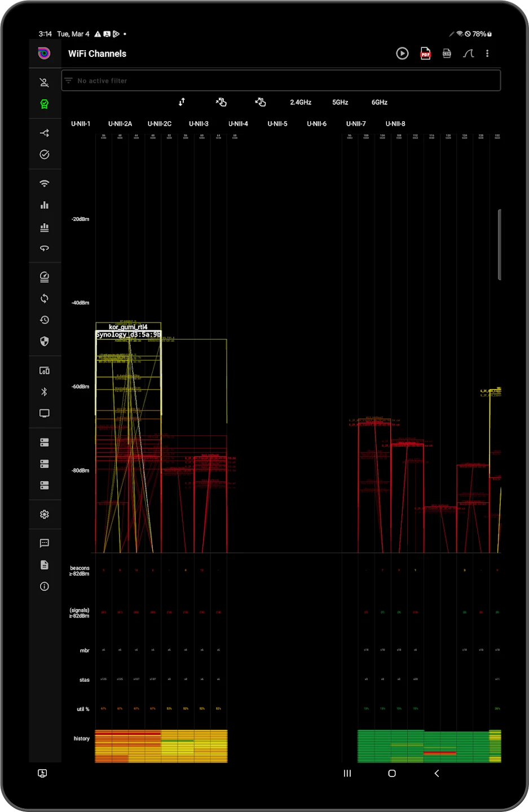Click the No active filter field
Screen dimensions: 529x812
281,81
